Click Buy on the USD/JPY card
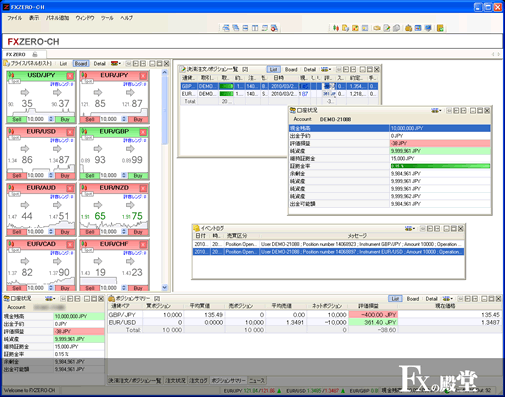The height and width of the screenshot is (397, 505). coord(65,119)
